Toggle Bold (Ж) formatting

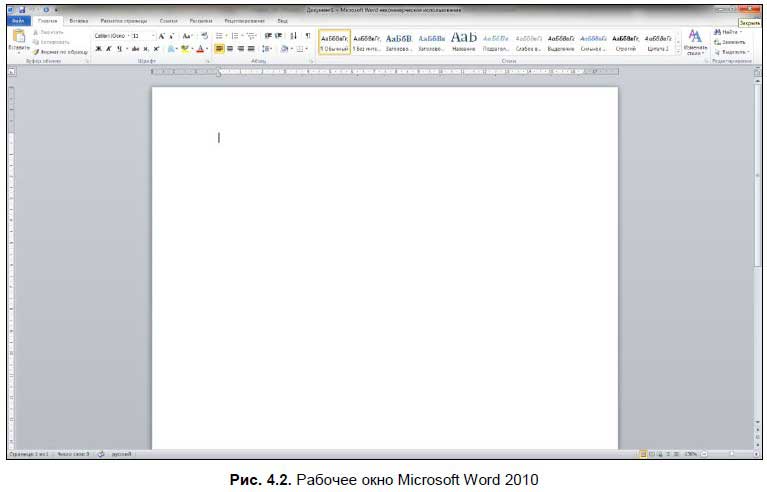tap(98, 49)
